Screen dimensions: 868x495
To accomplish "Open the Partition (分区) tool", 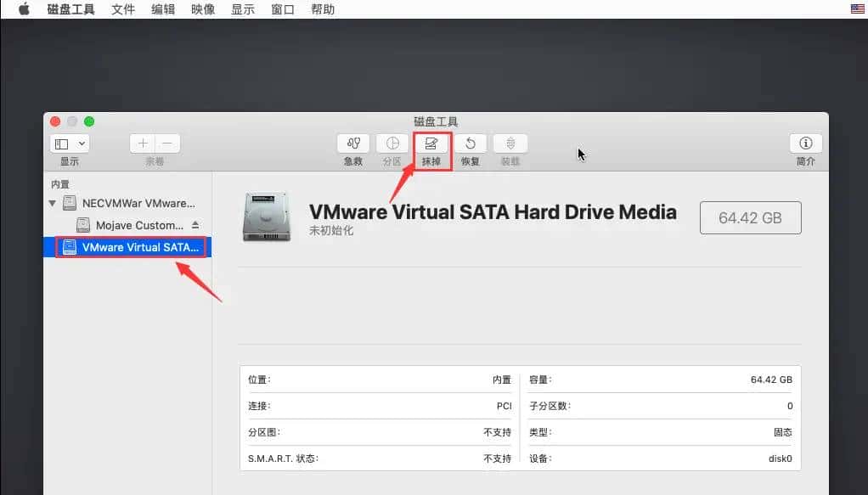I will [x=392, y=143].
